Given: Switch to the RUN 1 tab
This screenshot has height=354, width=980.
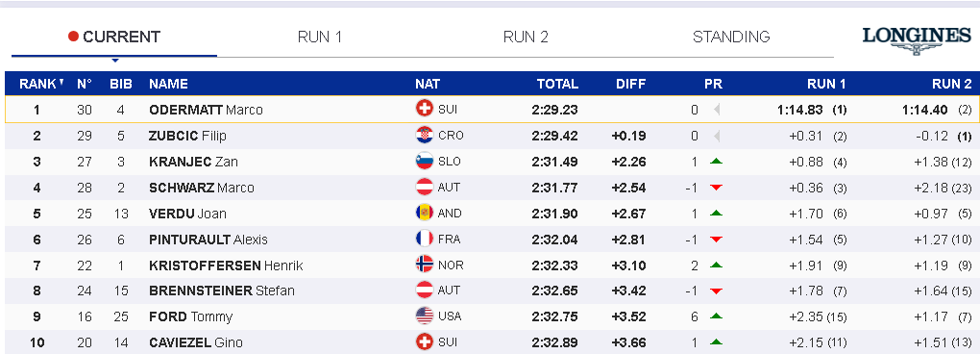Looking at the screenshot, I should (x=319, y=37).
